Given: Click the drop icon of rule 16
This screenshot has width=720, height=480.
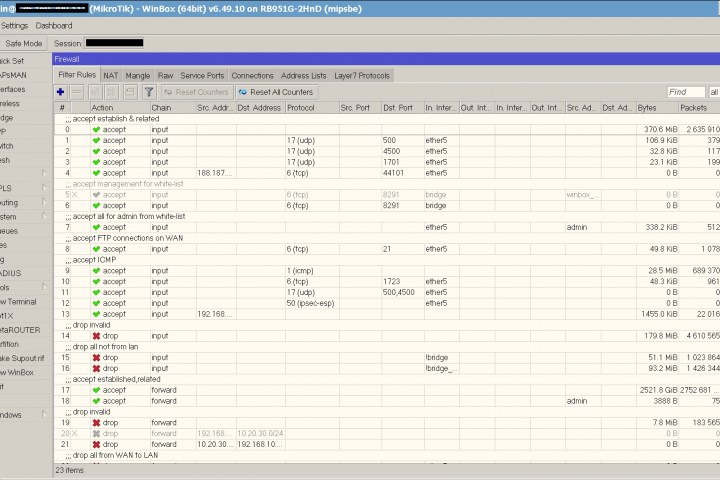Looking at the screenshot, I should pyautogui.click(x=96, y=368).
